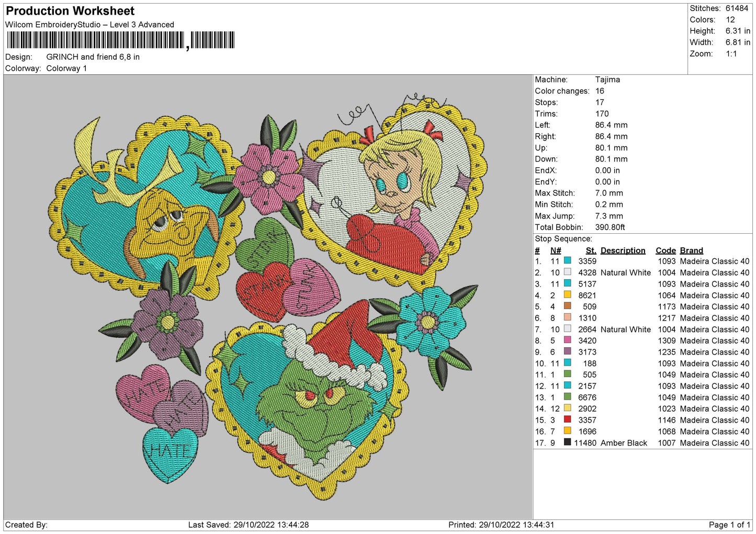
Task: Click the embroidery design preview image
Action: coord(268,297)
